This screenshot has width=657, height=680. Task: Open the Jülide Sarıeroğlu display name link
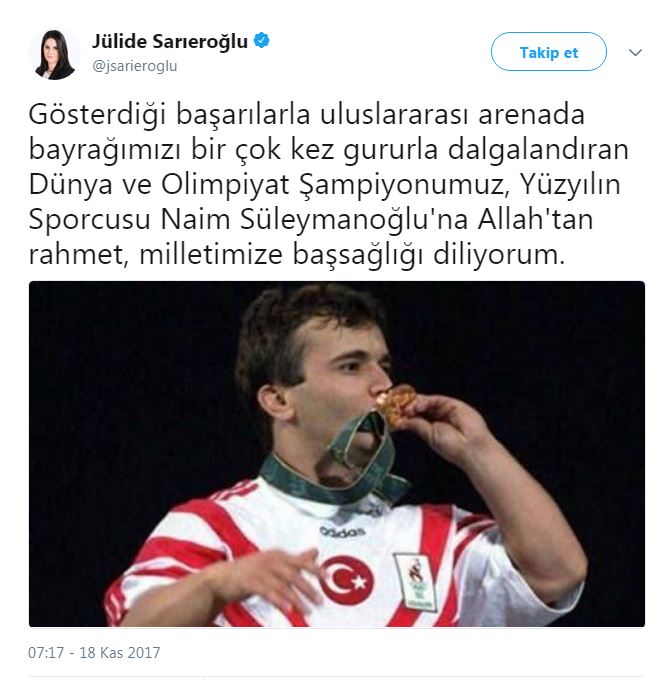[170, 42]
